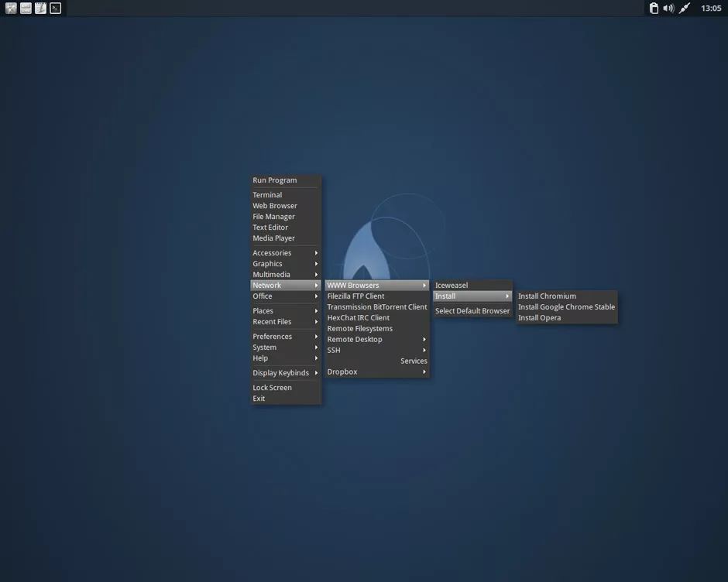
Task: Open the Preferences submenu
Action: click(286, 337)
